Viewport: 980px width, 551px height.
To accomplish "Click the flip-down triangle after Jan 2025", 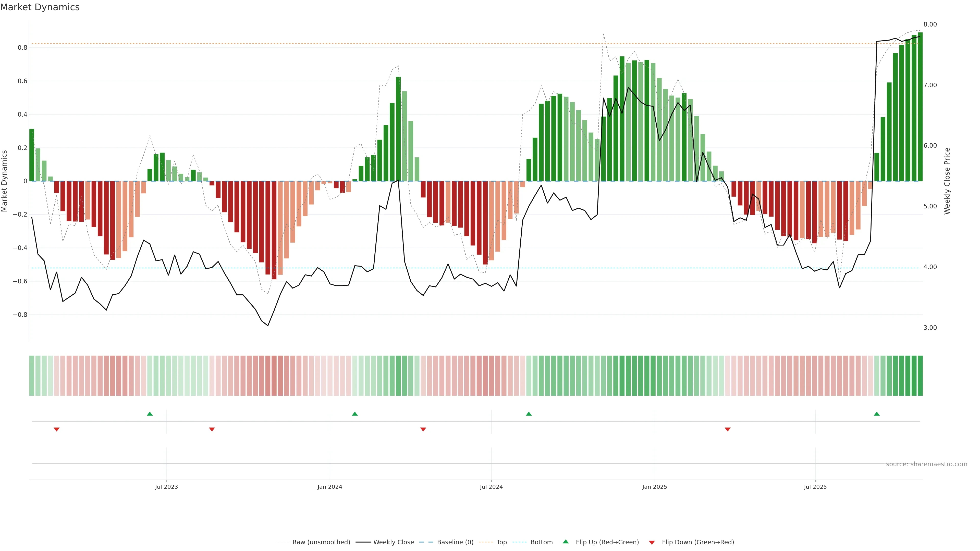I will (x=727, y=429).
